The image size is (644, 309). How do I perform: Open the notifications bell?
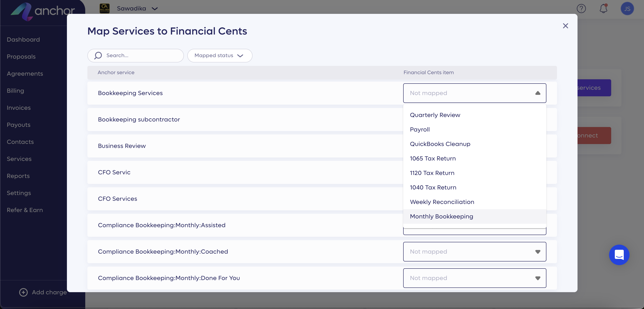click(x=603, y=8)
